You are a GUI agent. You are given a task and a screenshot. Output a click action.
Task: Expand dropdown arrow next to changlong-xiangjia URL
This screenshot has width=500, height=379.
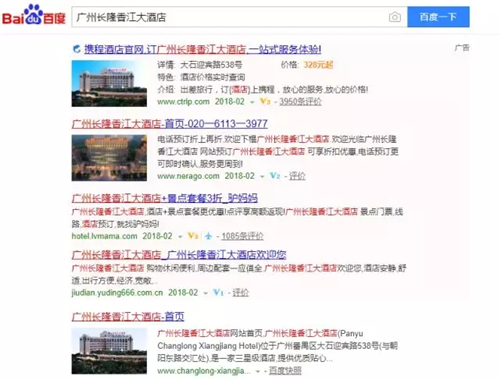coord(258,371)
